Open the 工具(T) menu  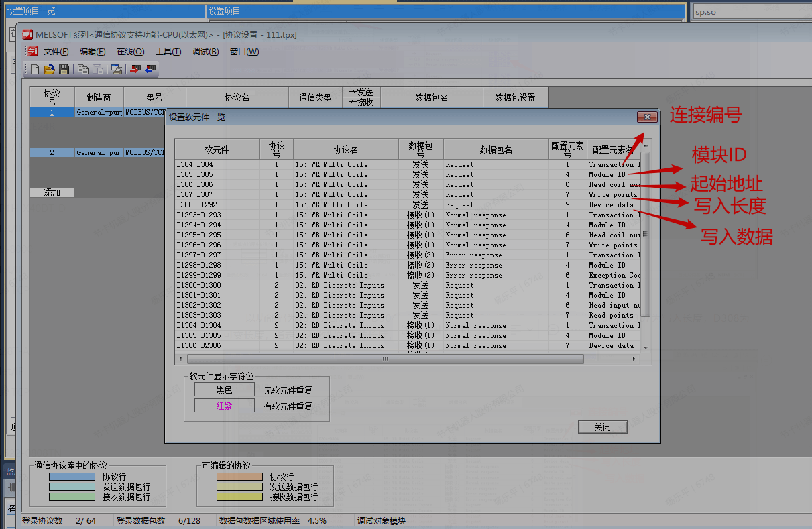[168, 52]
